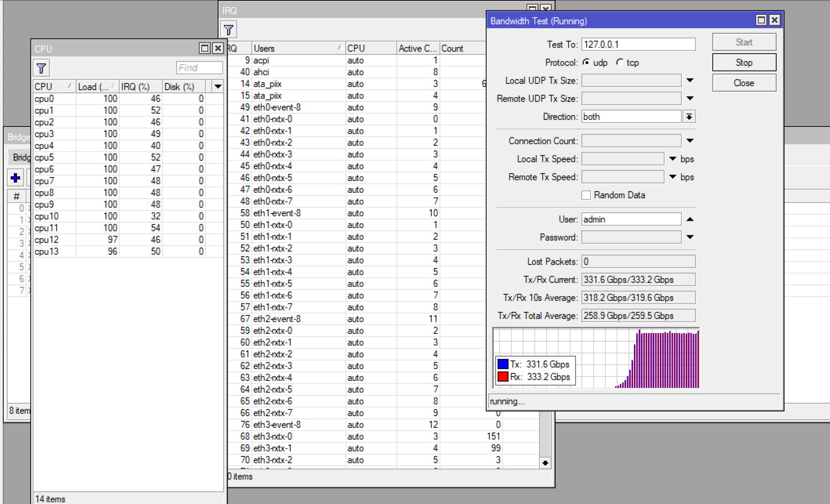
Task: Select the tcp protocol radio button
Action: 620,63
